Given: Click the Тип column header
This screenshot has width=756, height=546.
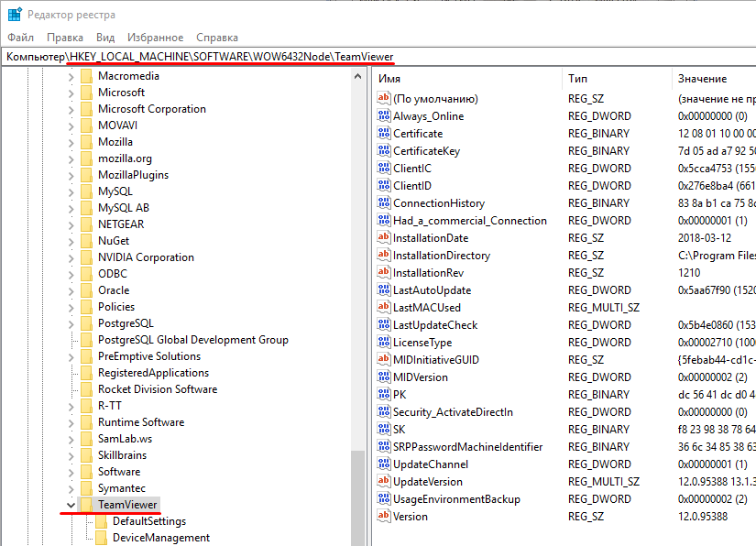Looking at the screenshot, I should point(614,79).
